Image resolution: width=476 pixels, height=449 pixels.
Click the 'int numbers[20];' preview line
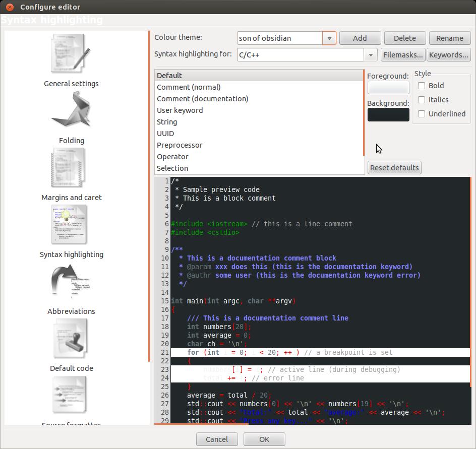[x=219, y=327]
